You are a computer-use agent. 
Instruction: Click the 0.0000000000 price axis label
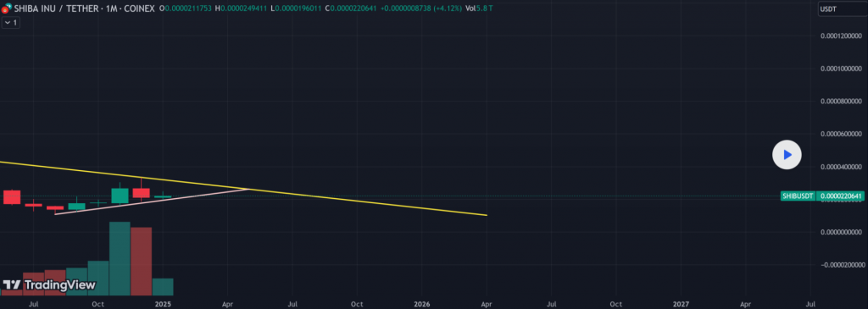point(841,232)
